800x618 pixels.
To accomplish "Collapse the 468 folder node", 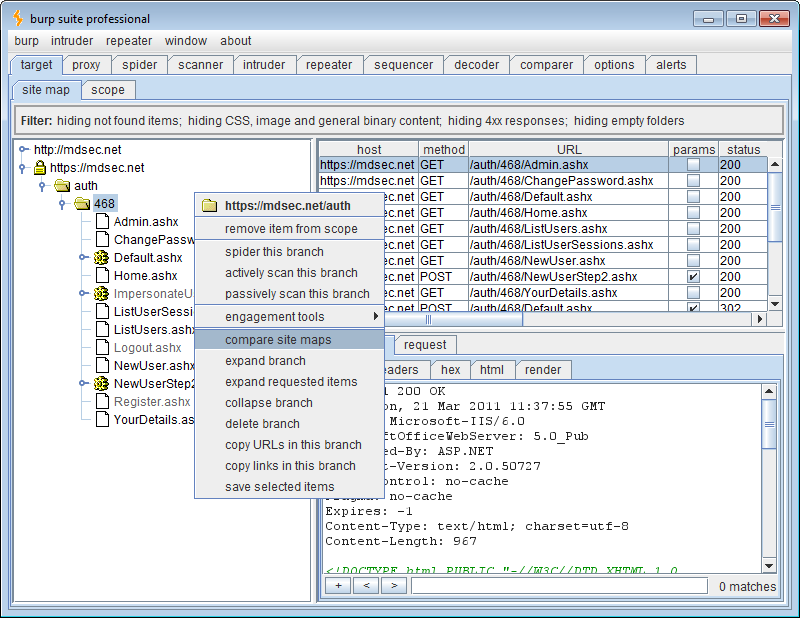I will [62, 204].
